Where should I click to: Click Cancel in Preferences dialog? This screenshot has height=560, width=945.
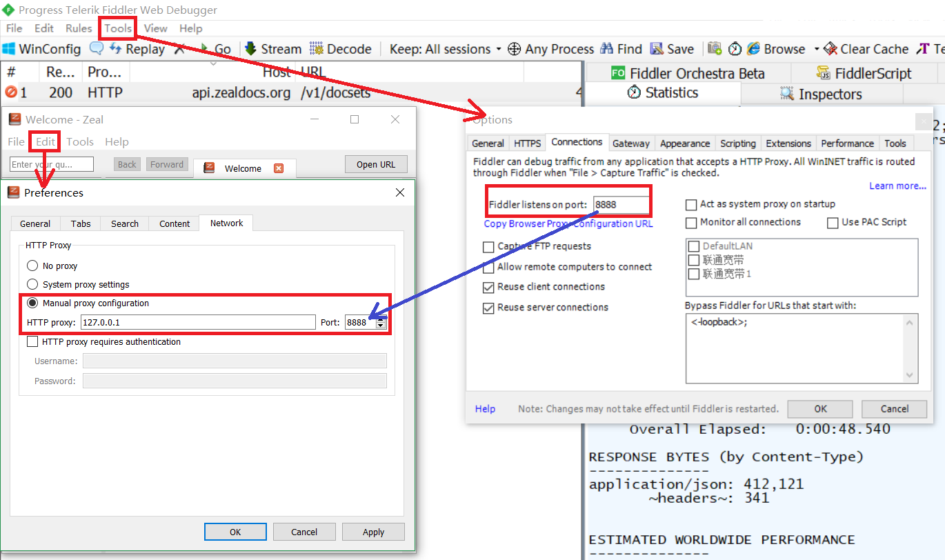(304, 532)
